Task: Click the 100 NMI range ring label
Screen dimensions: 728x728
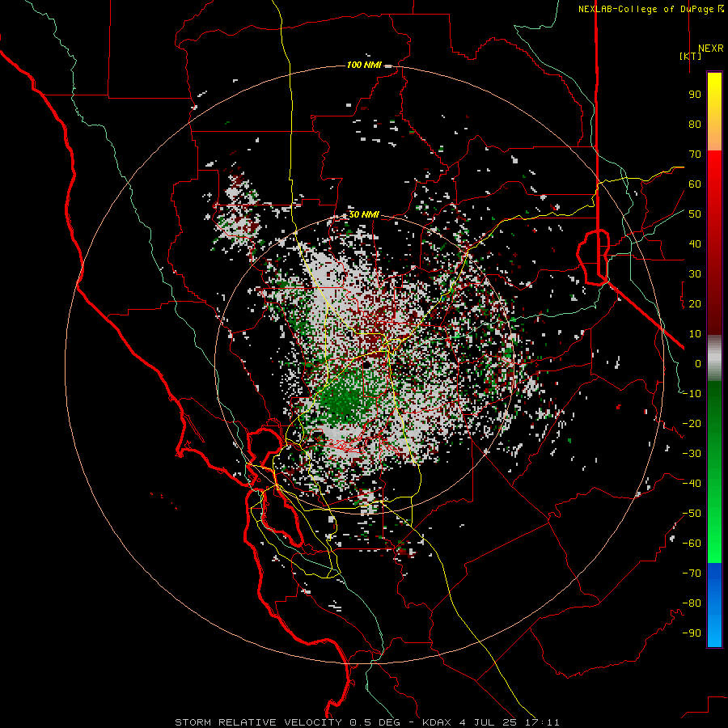Action: [364, 65]
